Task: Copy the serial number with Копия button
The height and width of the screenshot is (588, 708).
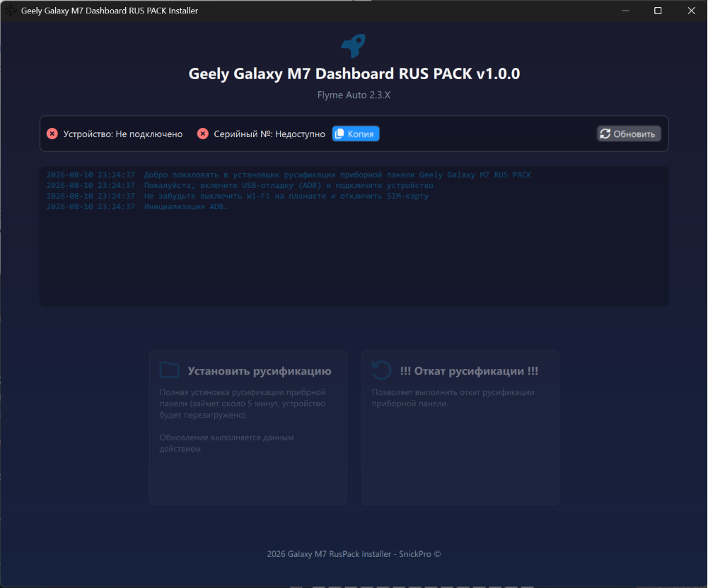Action: coord(356,134)
